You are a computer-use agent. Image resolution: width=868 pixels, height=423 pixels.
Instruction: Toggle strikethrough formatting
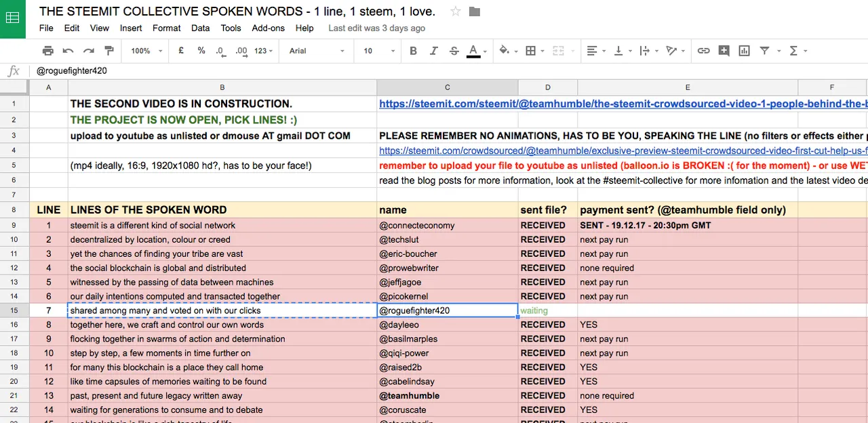point(454,51)
